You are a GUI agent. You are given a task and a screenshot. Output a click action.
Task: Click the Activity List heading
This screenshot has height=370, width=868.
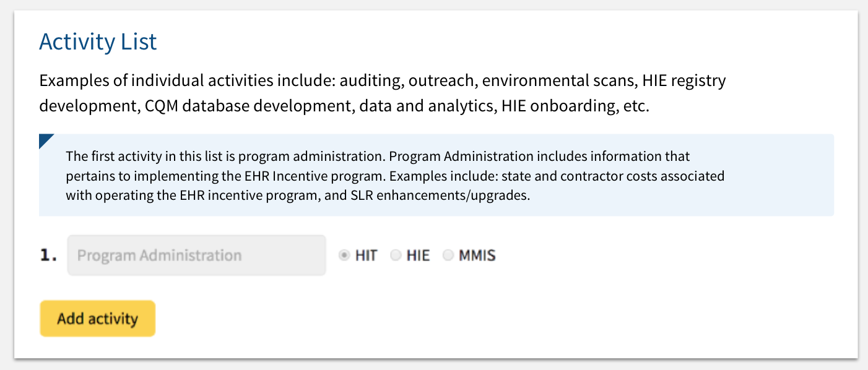pos(97,41)
